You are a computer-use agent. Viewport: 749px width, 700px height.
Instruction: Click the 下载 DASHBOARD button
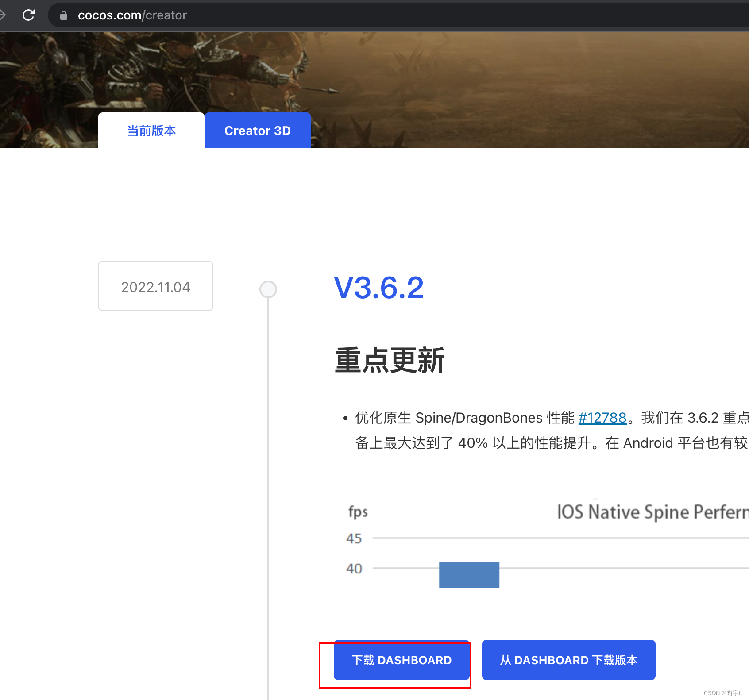point(401,660)
